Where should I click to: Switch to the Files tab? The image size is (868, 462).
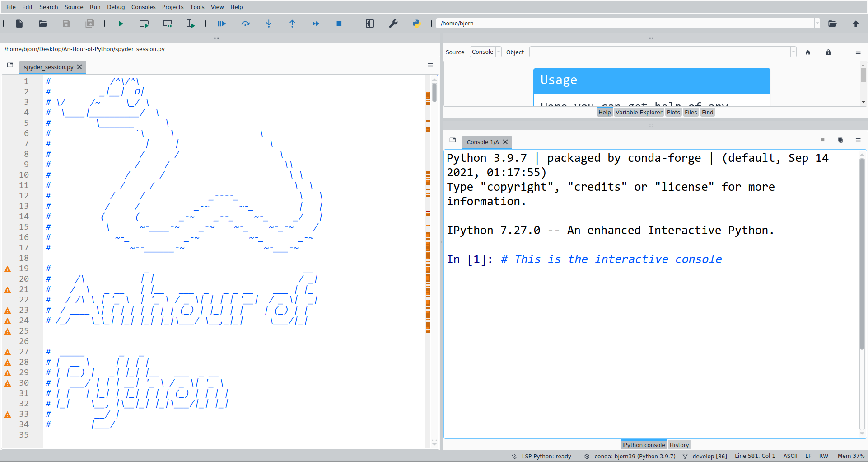[x=691, y=112]
